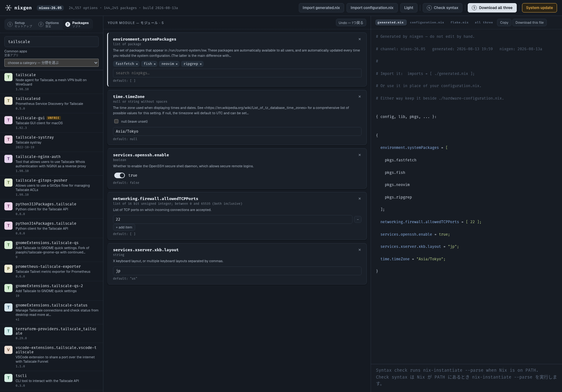Image resolution: width=562 pixels, height=392 pixels.
Task: Switch to the Options step tab
Action: [49, 24]
